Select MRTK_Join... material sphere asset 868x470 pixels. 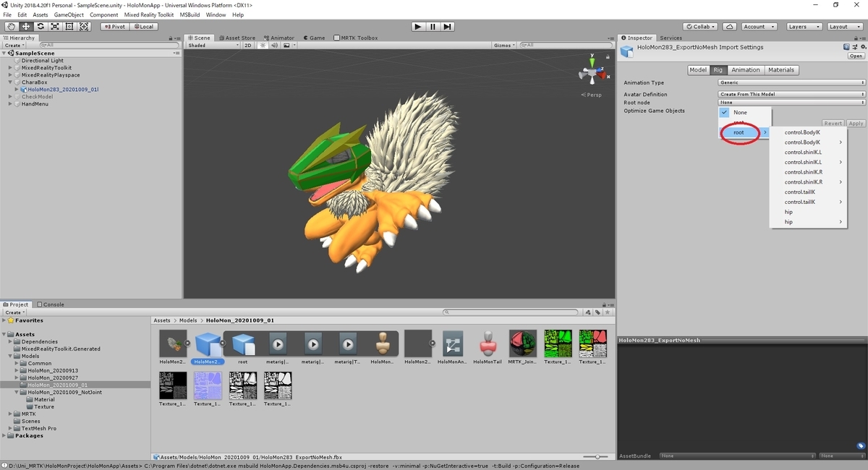522,347
